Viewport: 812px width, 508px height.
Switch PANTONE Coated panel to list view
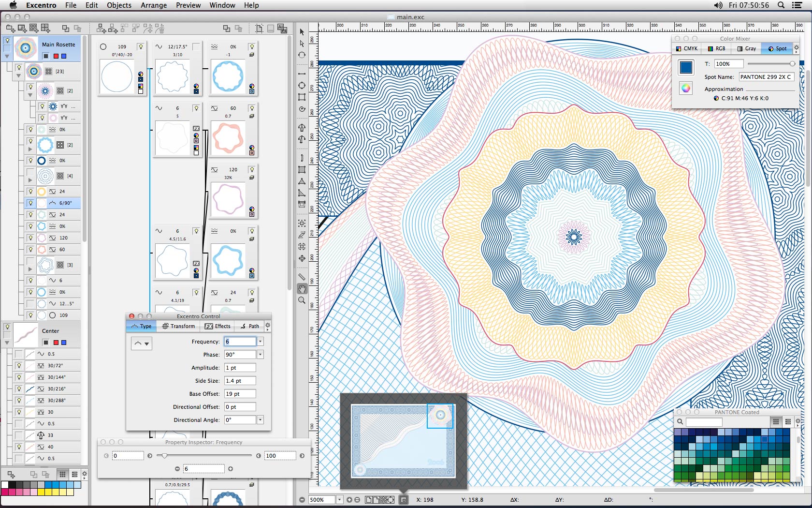tap(788, 422)
